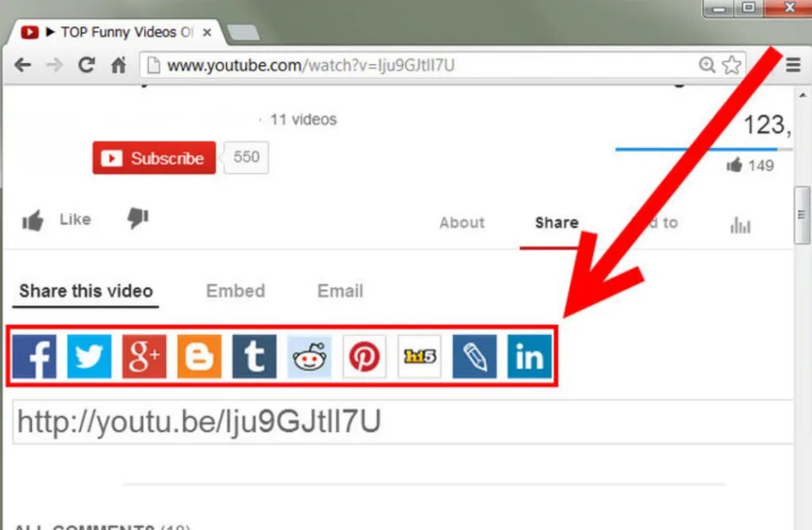Close the TOP Funny Videos tab
This screenshot has height=530, width=812.
coord(207,32)
